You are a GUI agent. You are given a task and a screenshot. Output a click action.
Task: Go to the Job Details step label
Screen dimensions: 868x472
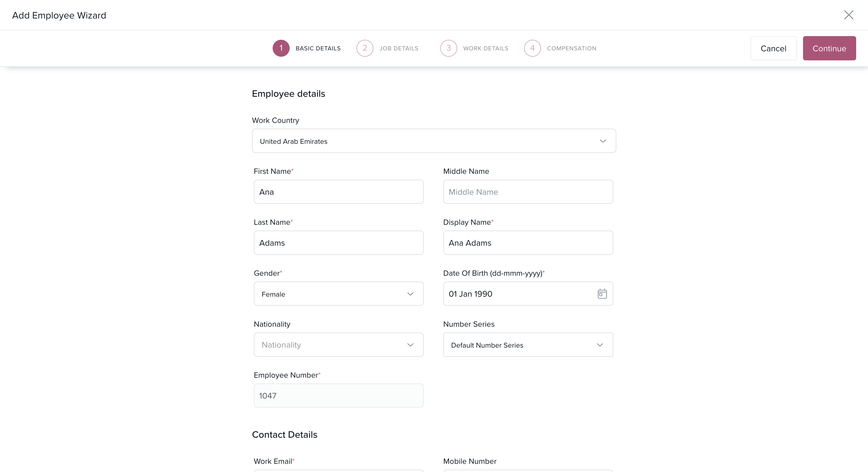click(x=399, y=49)
